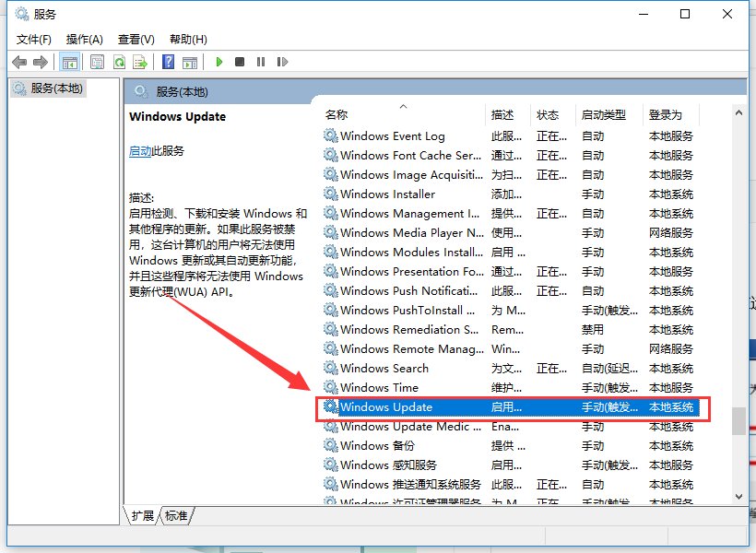Open the 操作(A) menu
The image size is (756, 553).
(x=84, y=39)
